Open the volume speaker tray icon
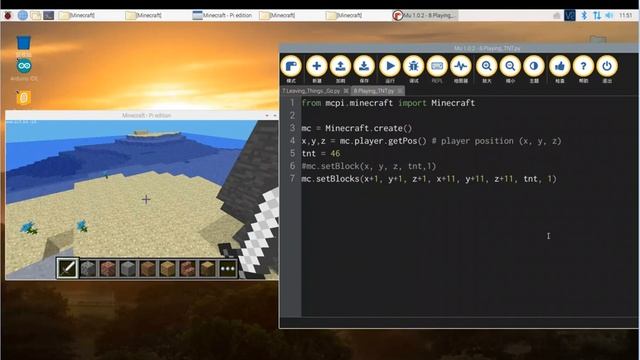The image size is (640, 360). tap(609, 16)
